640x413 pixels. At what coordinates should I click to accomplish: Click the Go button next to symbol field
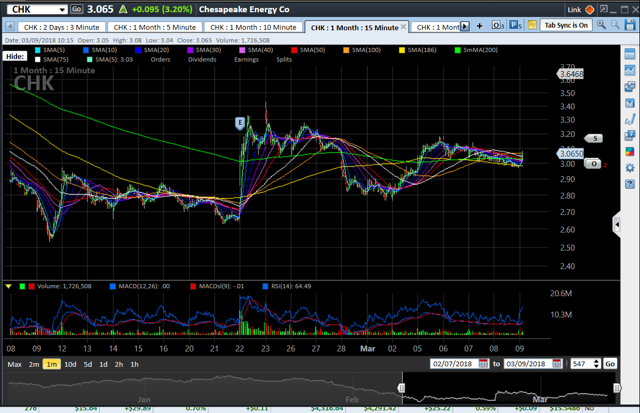click(x=76, y=9)
